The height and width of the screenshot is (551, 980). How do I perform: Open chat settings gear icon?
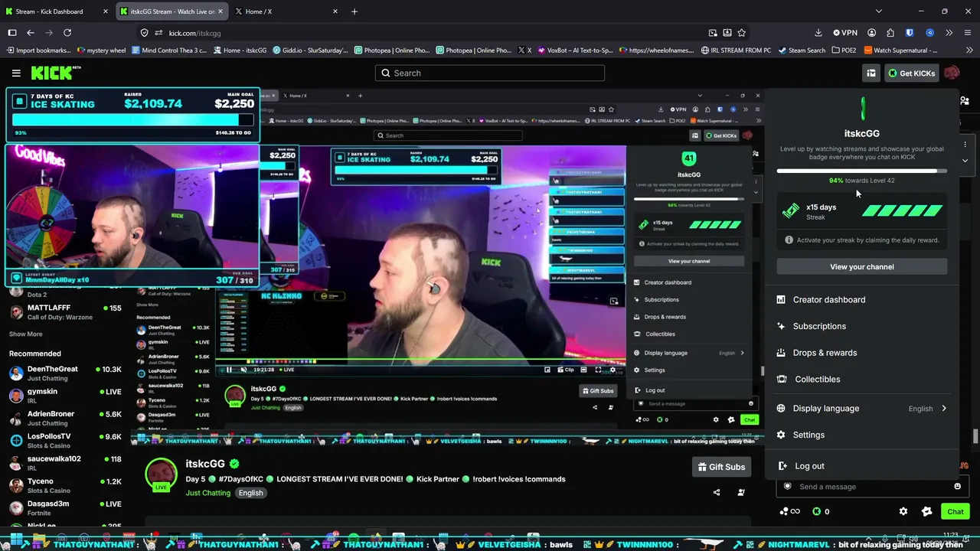pyautogui.click(x=903, y=511)
